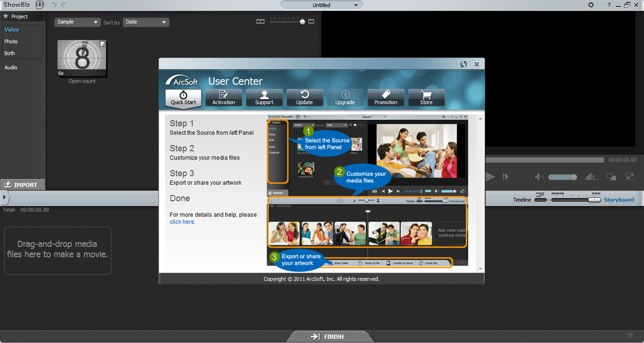Screen dimensions: 644x343
Task: Undo the last action in ShowBiz
Action: tap(54, 5)
